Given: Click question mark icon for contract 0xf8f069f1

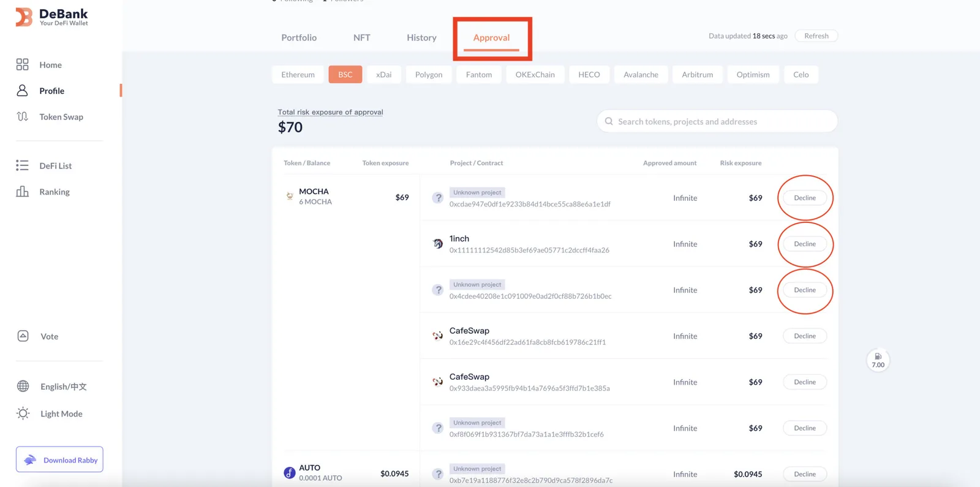Looking at the screenshot, I should coord(438,428).
